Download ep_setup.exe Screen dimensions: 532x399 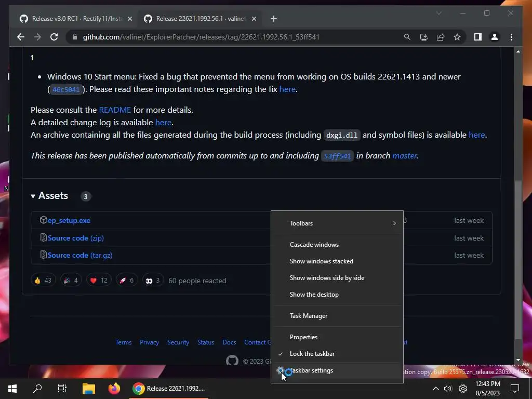[69, 220]
